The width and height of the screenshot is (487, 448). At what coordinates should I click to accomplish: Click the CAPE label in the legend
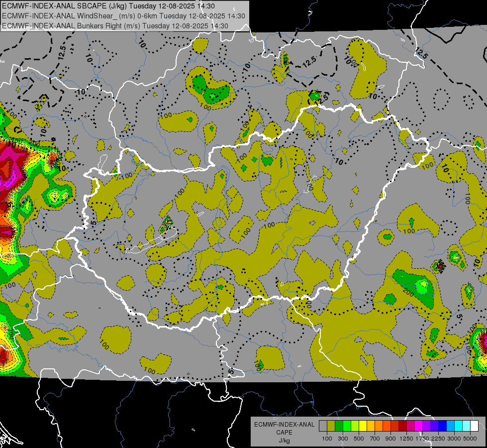pos(284,432)
